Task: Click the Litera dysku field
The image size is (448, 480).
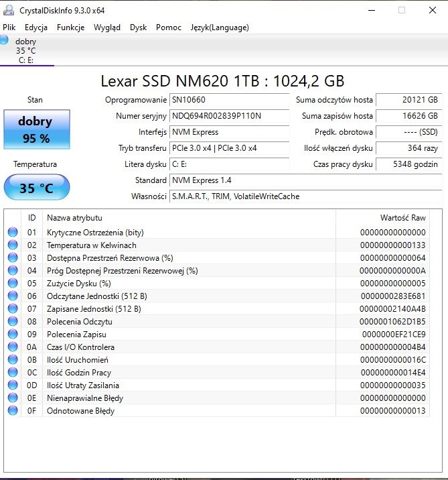Action: tap(229, 164)
